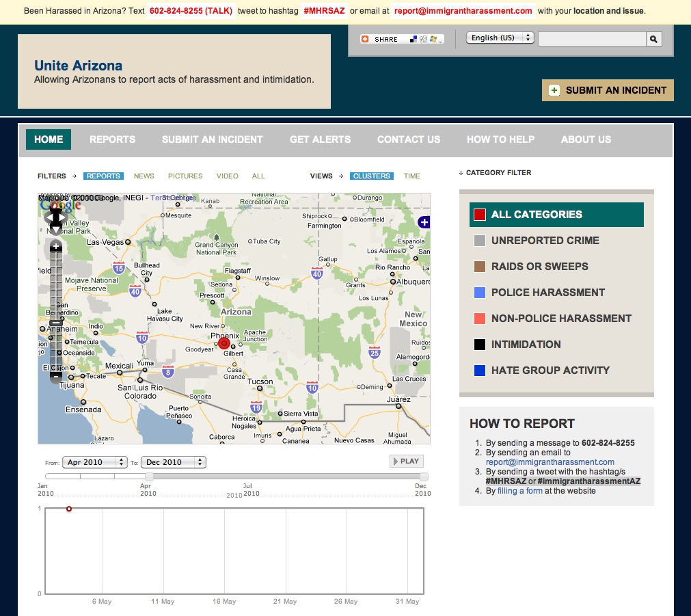This screenshot has width=691, height=616.
Task: Open the English (US) language dropdown
Action: coord(500,38)
